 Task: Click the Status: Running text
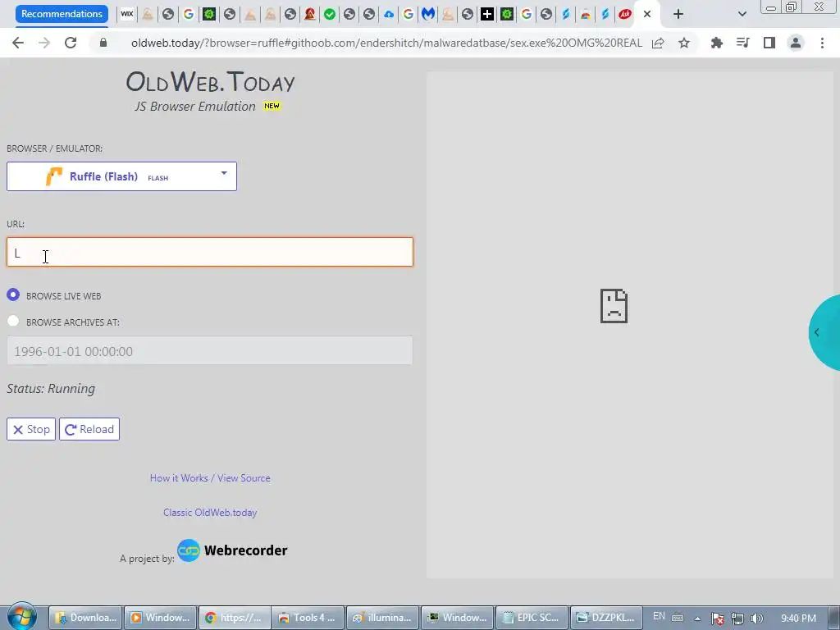tap(51, 388)
